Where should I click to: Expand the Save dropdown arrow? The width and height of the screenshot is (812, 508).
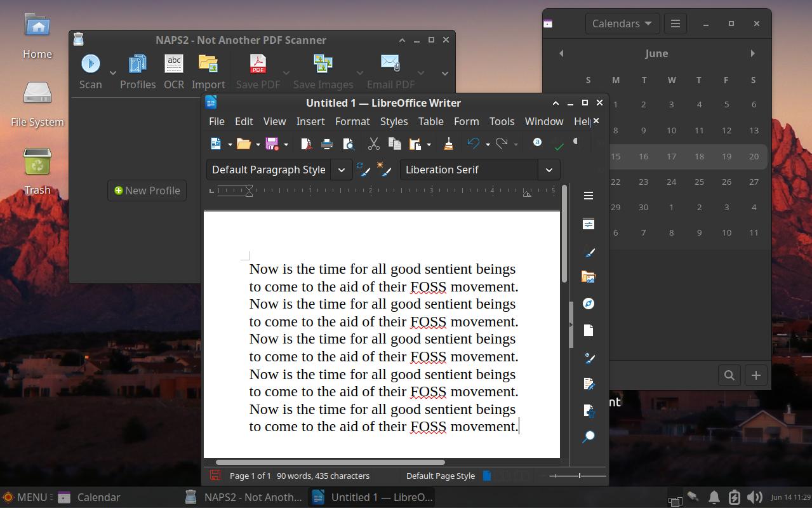[x=286, y=145]
